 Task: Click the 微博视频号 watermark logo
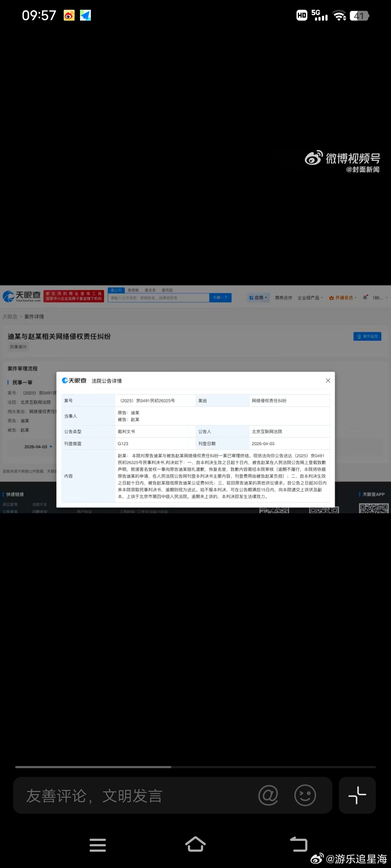pos(342,158)
